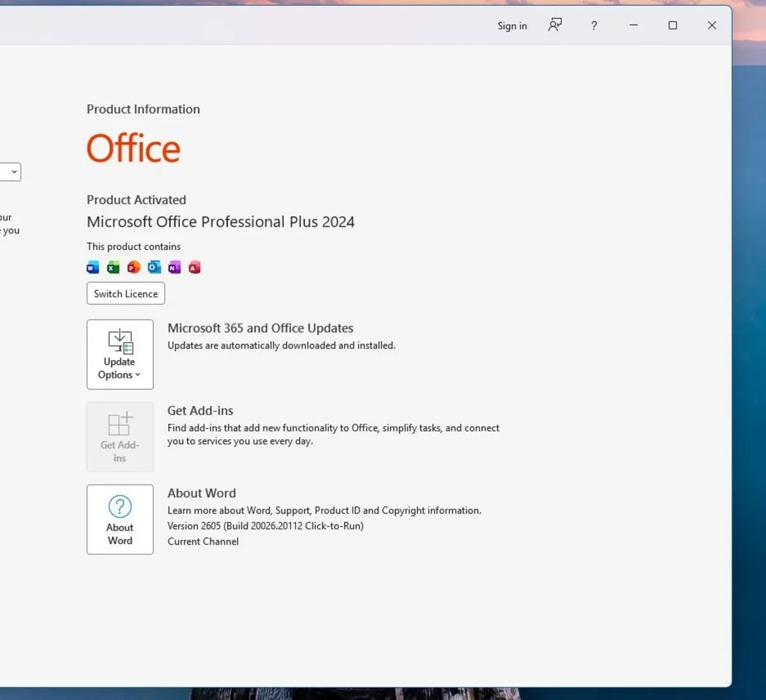Viewport: 766px width, 700px height.
Task: Click 'Updates are automatically downloaded and installed.' text
Action: click(x=282, y=345)
